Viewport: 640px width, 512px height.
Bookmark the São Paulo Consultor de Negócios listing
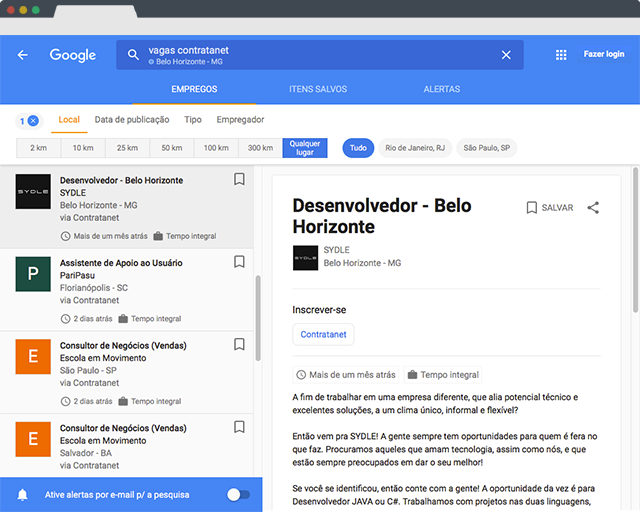point(239,344)
